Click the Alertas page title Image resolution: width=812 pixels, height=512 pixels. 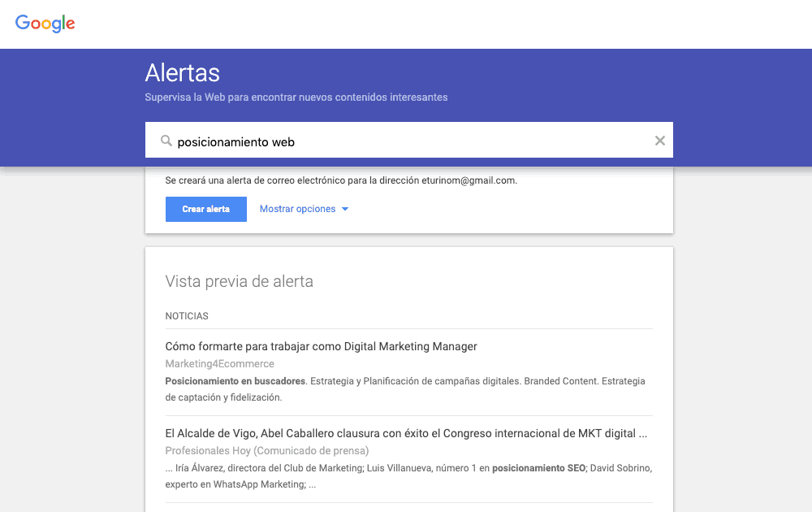pyautogui.click(x=182, y=73)
